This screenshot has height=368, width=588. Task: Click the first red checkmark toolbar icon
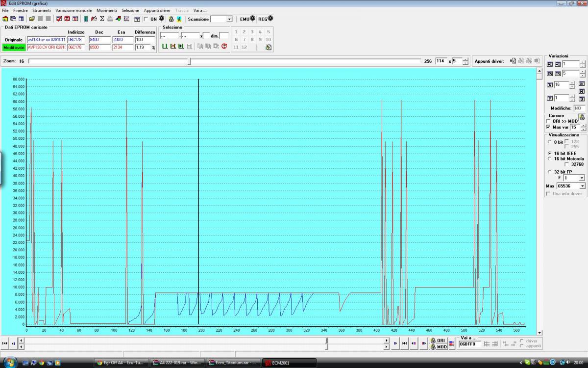59,19
